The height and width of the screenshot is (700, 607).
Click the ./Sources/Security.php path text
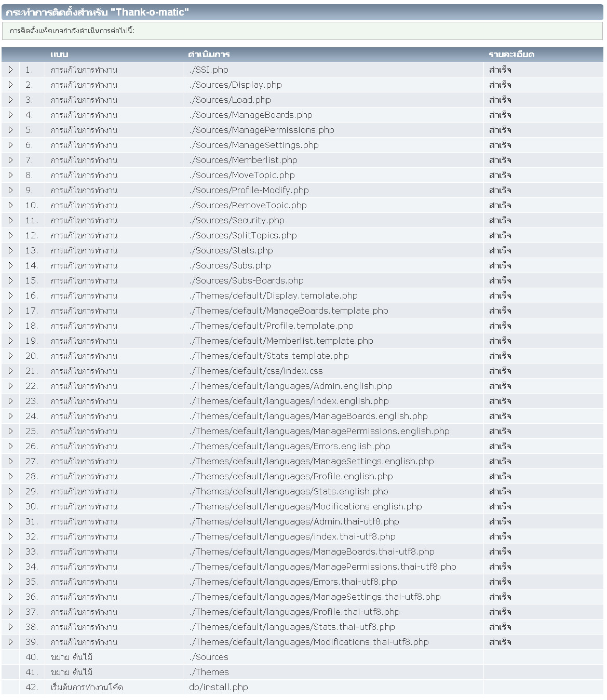tap(237, 220)
